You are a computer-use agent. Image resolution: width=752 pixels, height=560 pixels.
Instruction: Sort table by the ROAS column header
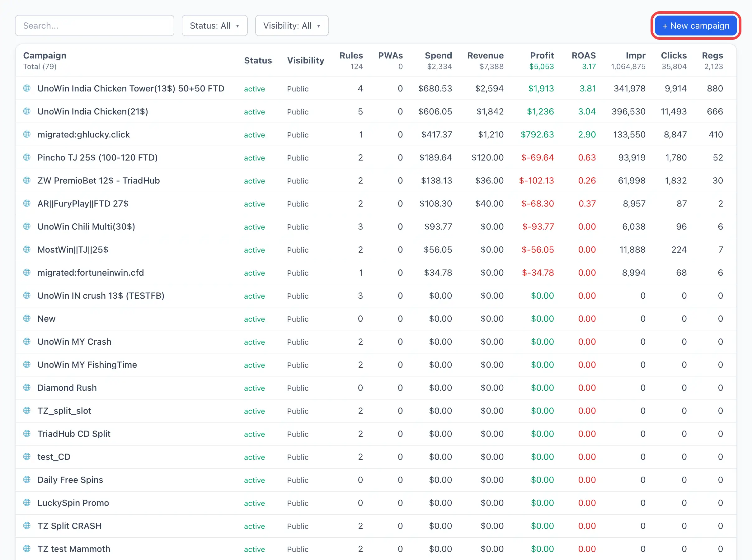click(x=584, y=55)
